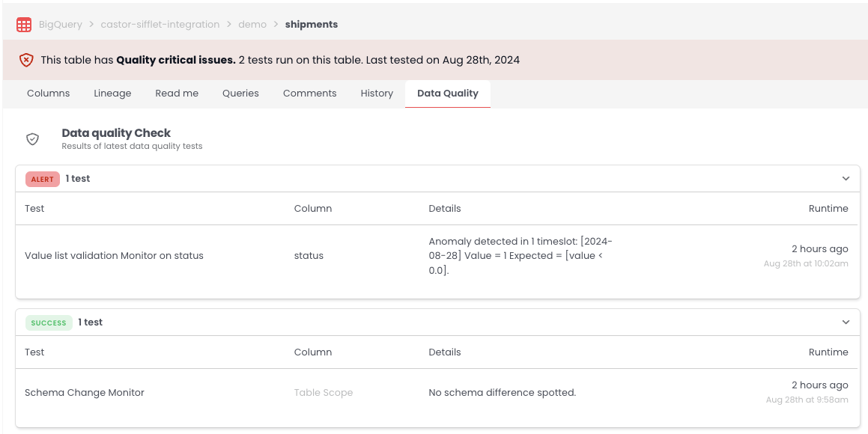Open the Read me tab

point(177,94)
